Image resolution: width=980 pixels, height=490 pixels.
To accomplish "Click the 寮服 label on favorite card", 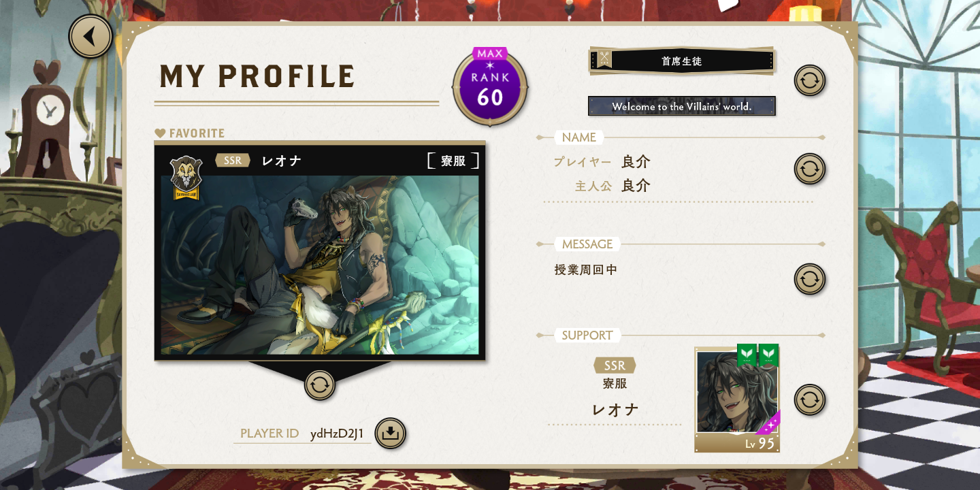I will [x=453, y=161].
